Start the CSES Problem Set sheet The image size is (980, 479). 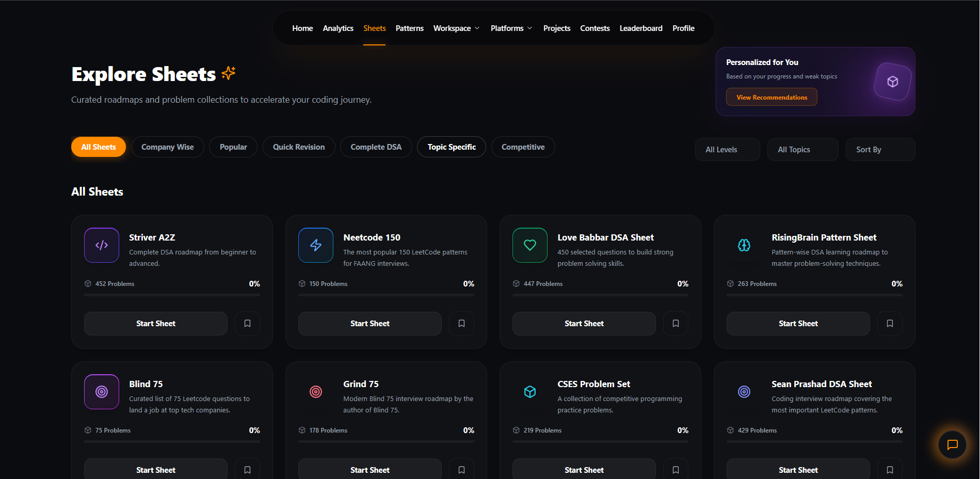584,469
